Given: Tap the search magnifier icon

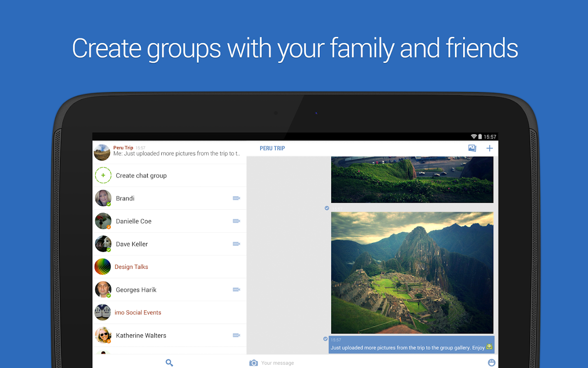Looking at the screenshot, I should click(x=169, y=363).
